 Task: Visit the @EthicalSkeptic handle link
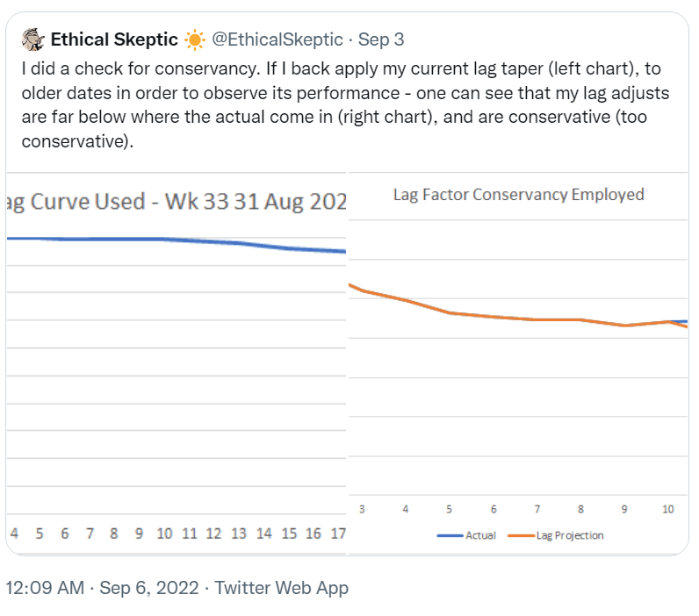(277, 39)
